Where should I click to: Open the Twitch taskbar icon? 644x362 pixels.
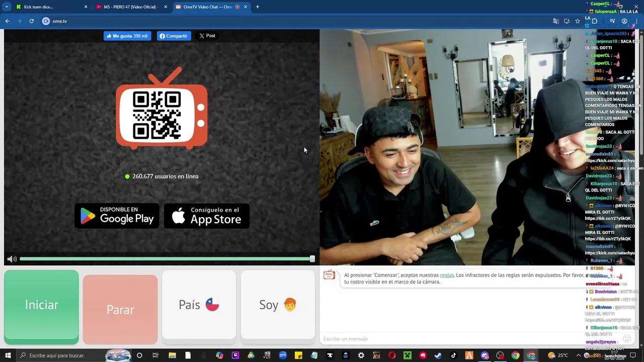coord(235,355)
